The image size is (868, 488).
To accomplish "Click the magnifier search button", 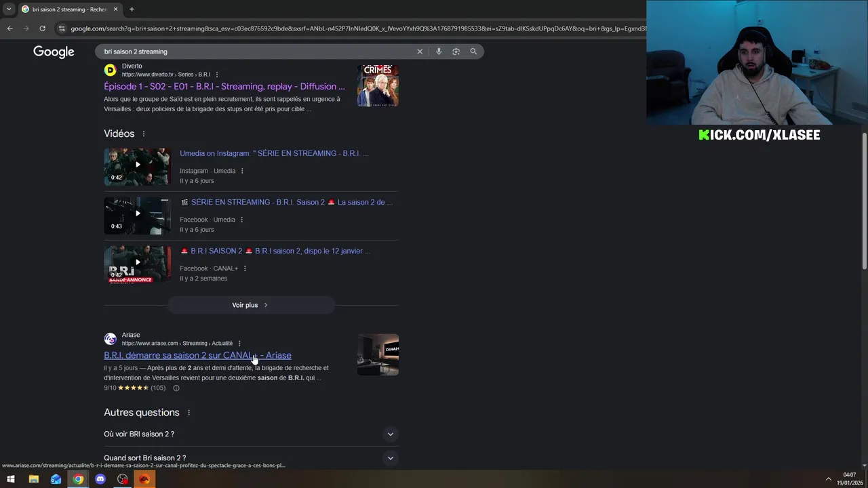I will tap(473, 52).
